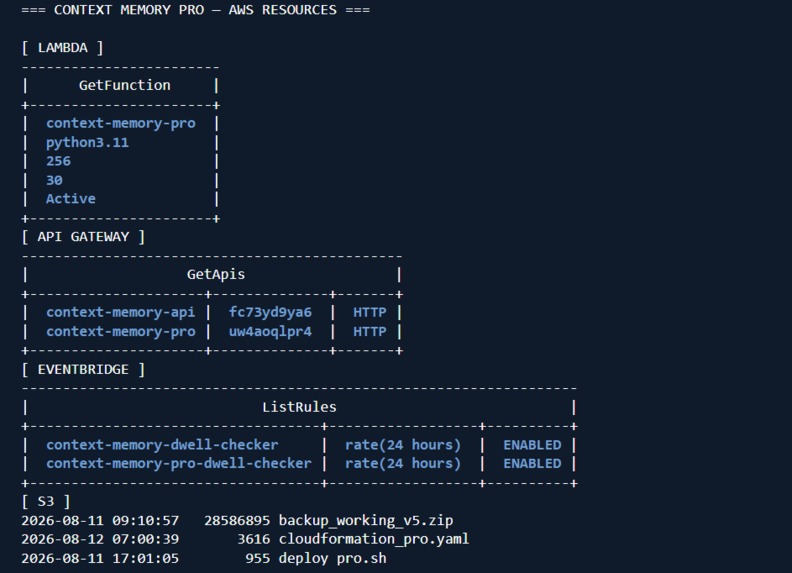The image size is (792, 573).
Task: Select HTTP in the uw4aoqlpr4 row
Action: pos(370,331)
